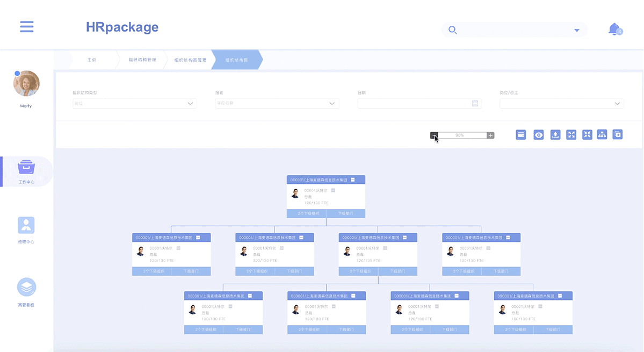Click inside the header search field

tap(514, 30)
